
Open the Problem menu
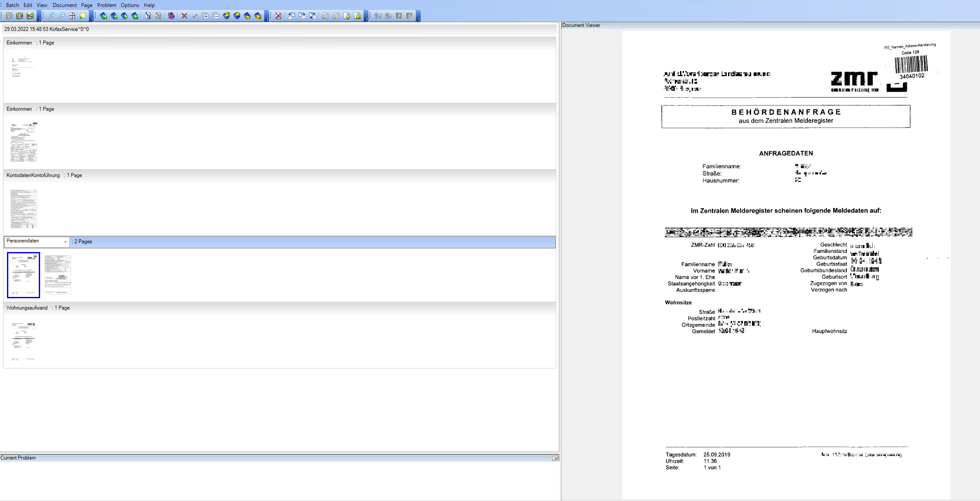coord(106,5)
